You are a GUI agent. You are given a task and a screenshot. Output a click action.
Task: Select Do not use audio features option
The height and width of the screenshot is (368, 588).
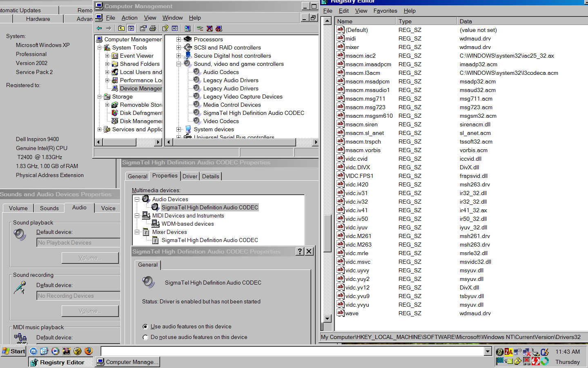tap(145, 337)
